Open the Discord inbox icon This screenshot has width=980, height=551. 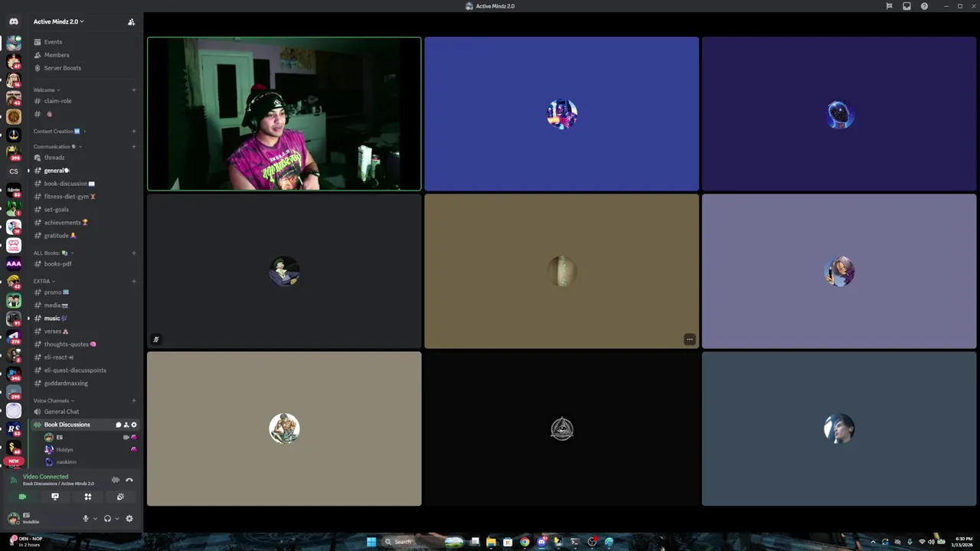[906, 6]
